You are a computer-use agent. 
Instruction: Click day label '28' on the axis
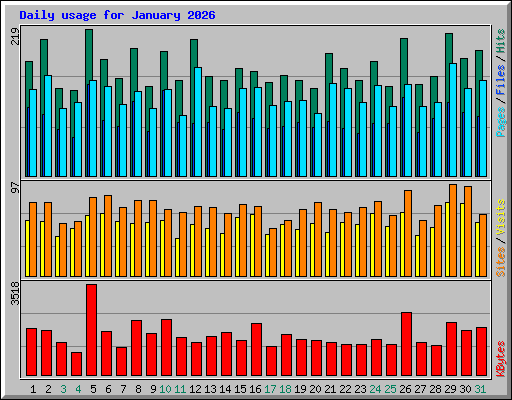(435, 389)
